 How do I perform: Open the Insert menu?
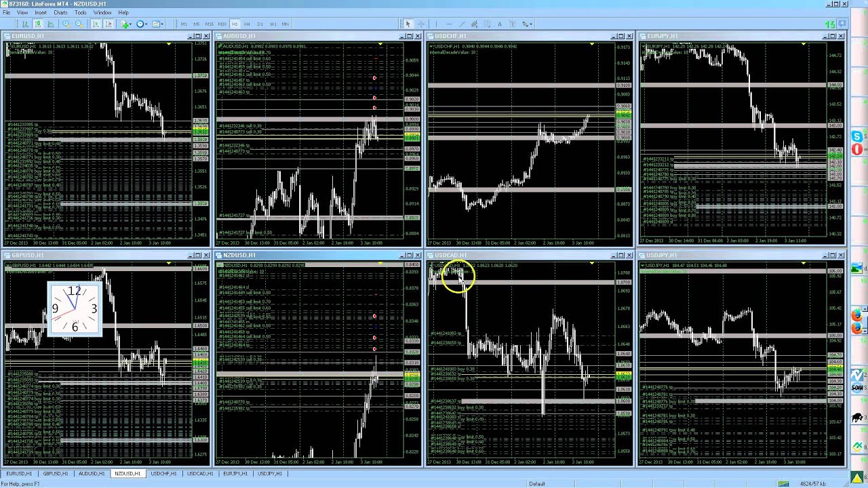41,12
